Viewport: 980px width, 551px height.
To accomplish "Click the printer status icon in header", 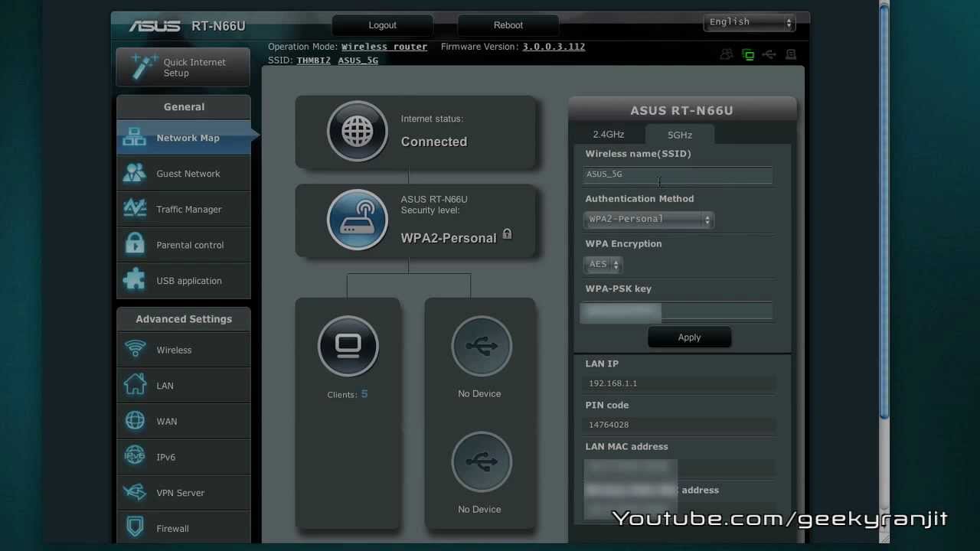I will (x=791, y=54).
